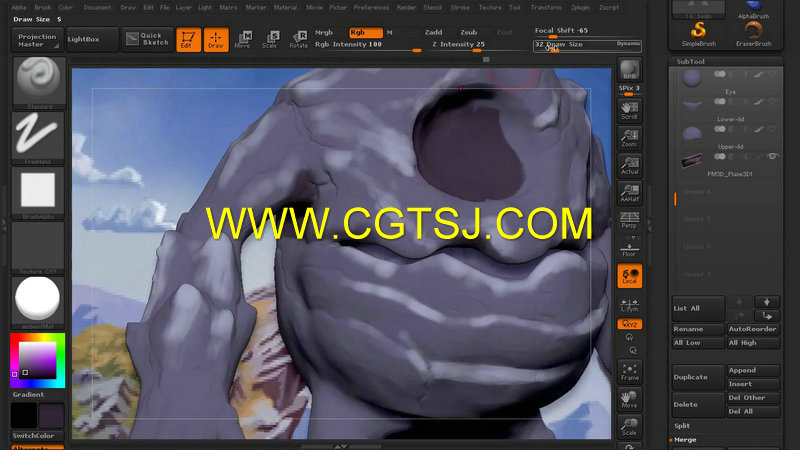Select the Rotate transform tool

click(x=298, y=40)
